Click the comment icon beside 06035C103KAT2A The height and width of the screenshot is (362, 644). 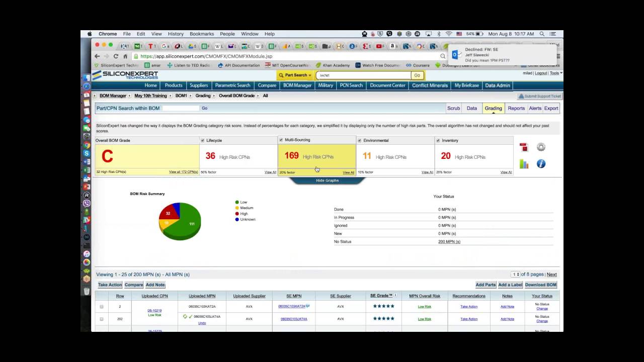[307, 306]
